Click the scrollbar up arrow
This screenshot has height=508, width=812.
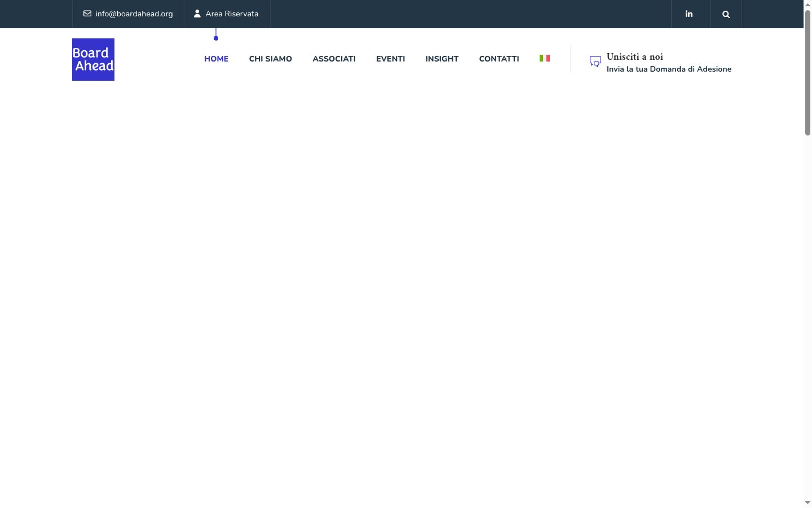(807, 4)
